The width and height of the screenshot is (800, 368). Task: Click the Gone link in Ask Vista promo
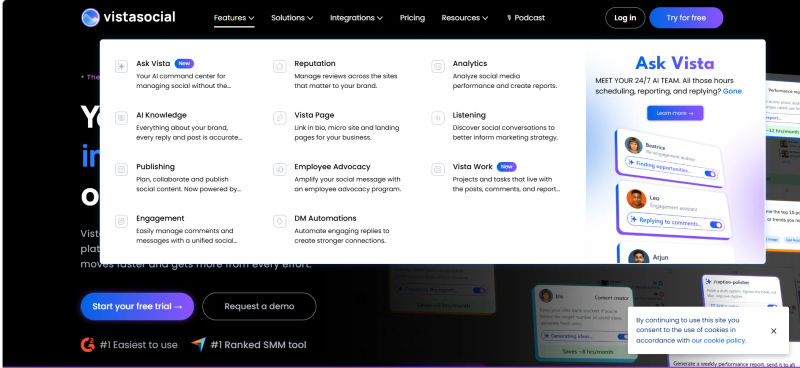732,91
